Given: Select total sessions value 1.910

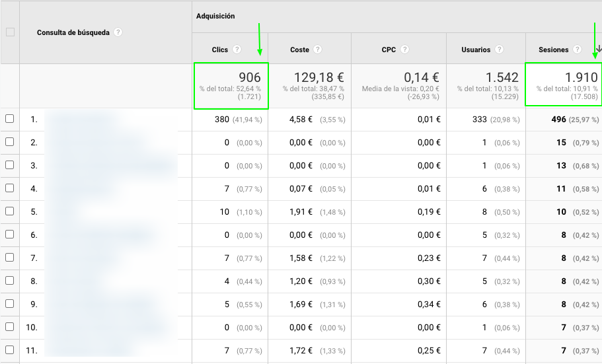Looking at the screenshot, I should pyautogui.click(x=582, y=77).
